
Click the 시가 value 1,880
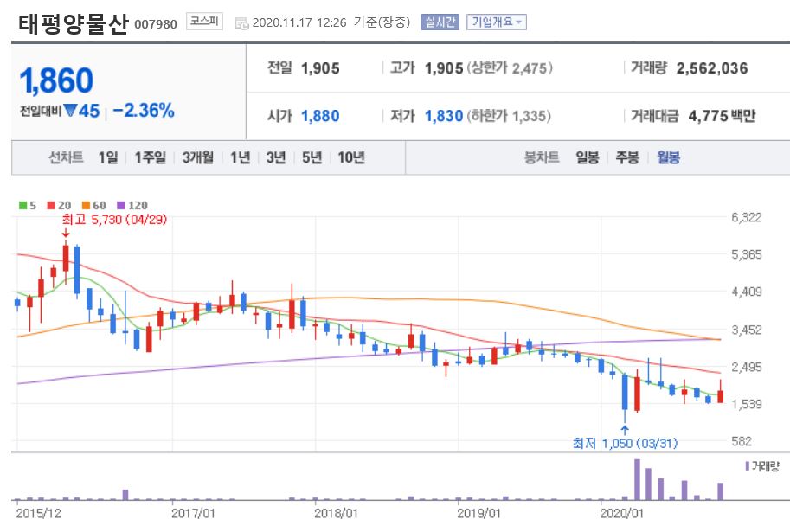320,117
